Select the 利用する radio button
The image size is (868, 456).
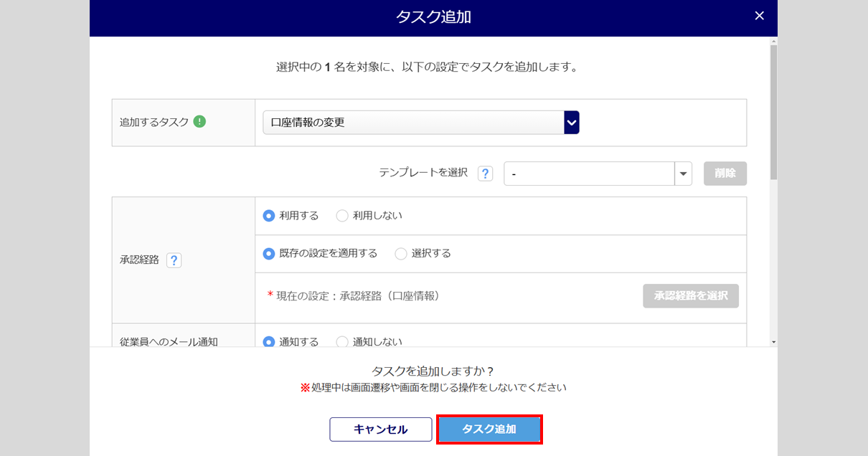[x=269, y=216]
